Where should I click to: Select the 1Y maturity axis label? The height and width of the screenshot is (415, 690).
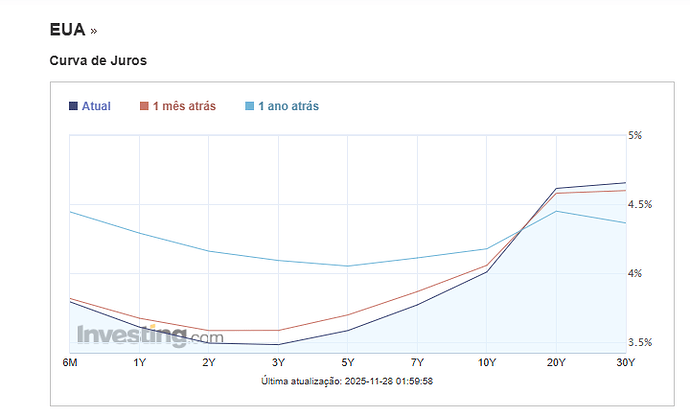click(x=139, y=363)
